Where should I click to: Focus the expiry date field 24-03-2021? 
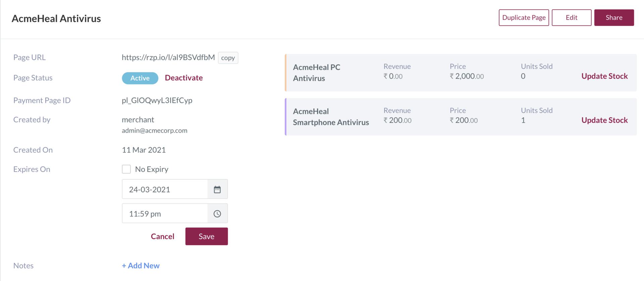pos(165,189)
